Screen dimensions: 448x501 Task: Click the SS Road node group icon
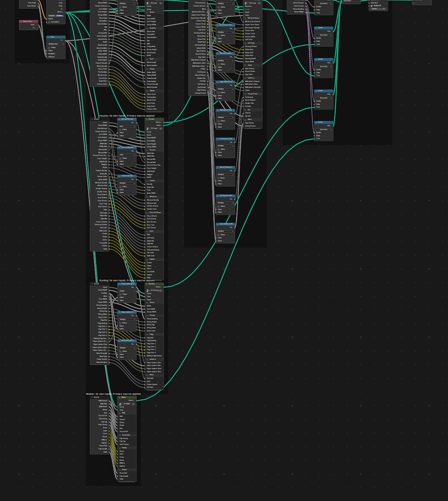pos(148,3)
